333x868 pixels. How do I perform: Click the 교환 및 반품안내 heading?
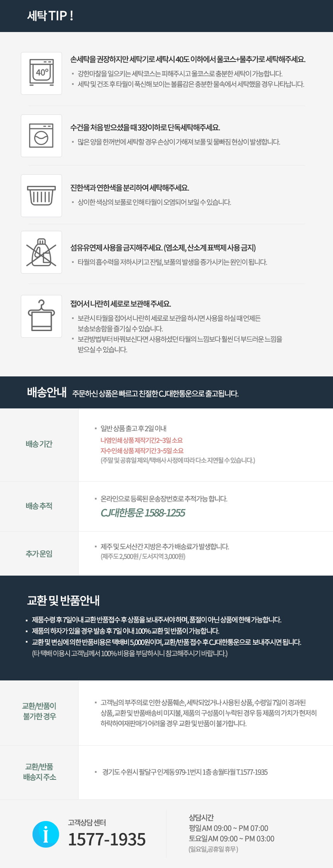tap(64, 600)
